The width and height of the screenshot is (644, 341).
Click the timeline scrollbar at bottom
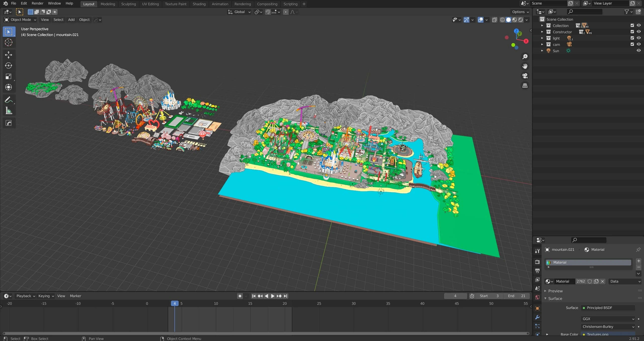(266, 333)
